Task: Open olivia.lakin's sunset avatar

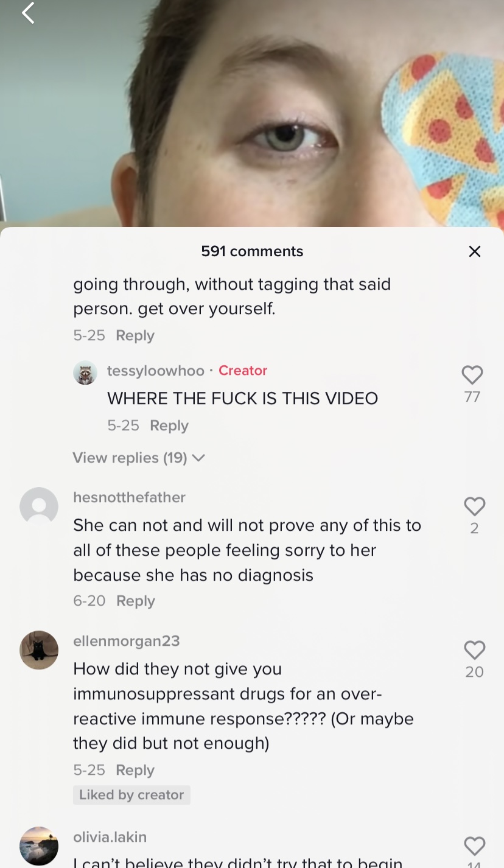Action: coord(39,846)
